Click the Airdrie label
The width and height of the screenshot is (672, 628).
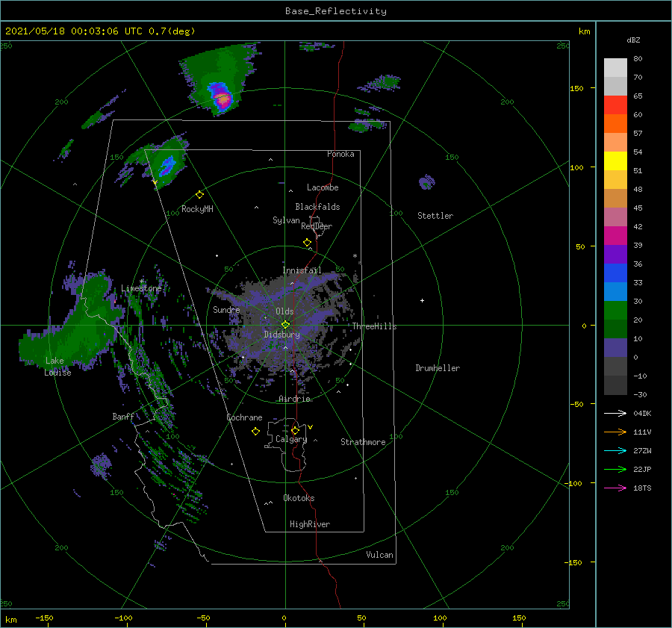tap(294, 399)
